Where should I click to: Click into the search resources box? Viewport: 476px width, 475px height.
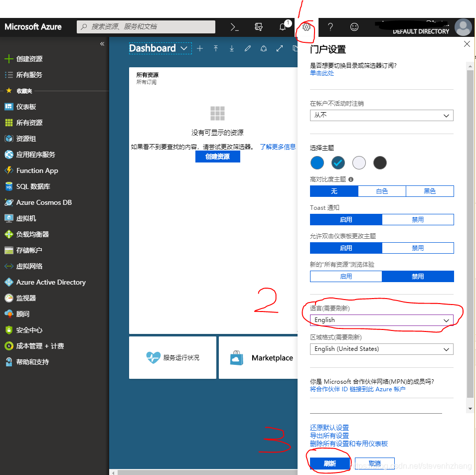[x=146, y=27]
